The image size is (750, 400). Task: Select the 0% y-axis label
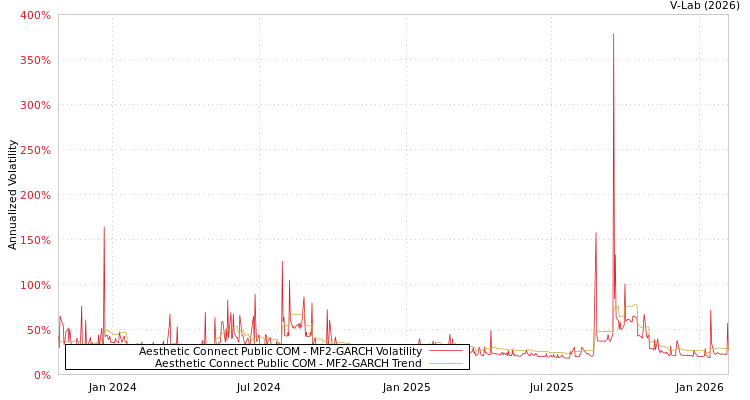tap(42, 375)
